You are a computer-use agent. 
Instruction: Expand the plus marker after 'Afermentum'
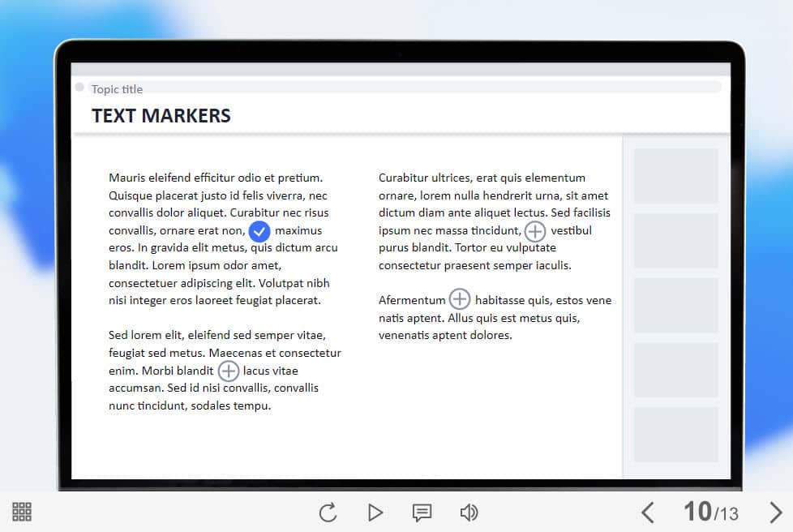coord(460,299)
